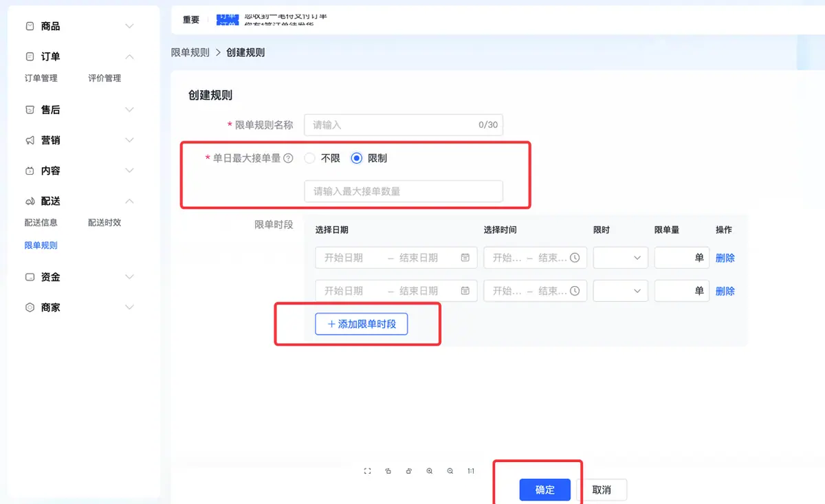Click the clock icon in first time row
Image resolution: width=825 pixels, height=504 pixels.
click(575, 258)
